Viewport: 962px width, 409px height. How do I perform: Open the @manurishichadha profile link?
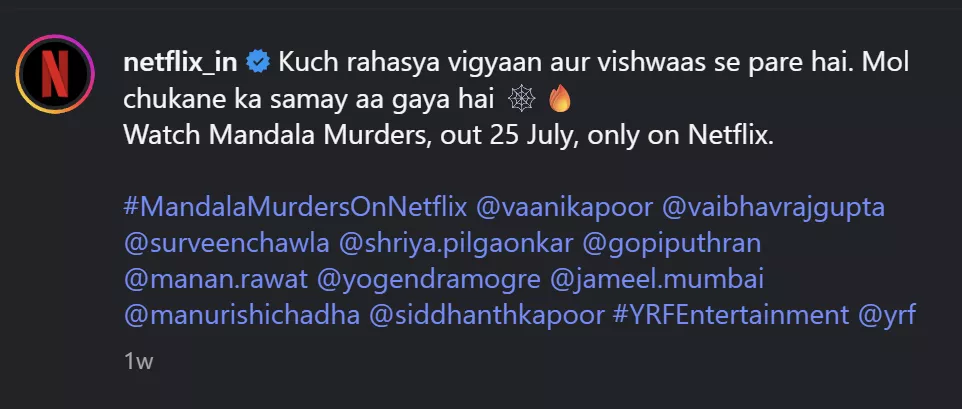click(x=241, y=315)
